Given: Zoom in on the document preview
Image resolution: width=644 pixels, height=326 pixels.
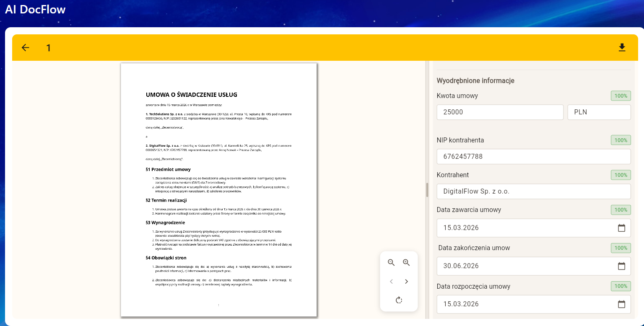Looking at the screenshot, I should tap(406, 262).
